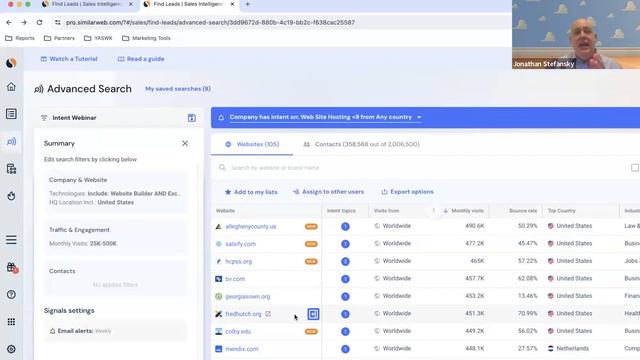
Task: Open the YASWK bookmarks folder
Action: coord(98,38)
